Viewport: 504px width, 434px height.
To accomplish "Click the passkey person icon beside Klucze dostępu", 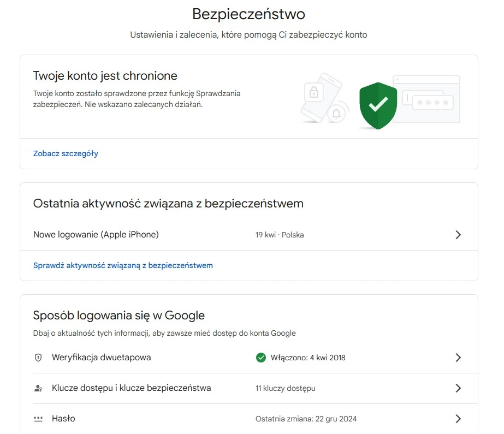I will (38, 388).
